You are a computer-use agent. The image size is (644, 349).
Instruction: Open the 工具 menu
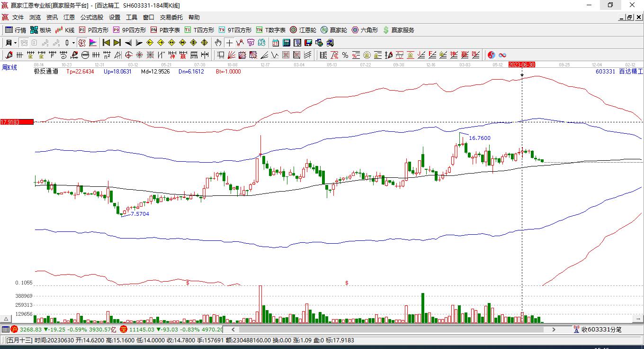tap(132, 18)
